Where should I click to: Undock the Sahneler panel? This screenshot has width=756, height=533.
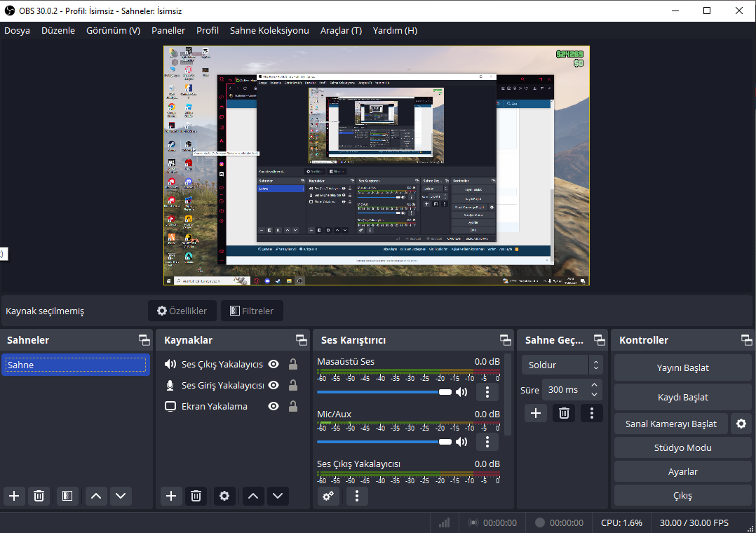144,340
